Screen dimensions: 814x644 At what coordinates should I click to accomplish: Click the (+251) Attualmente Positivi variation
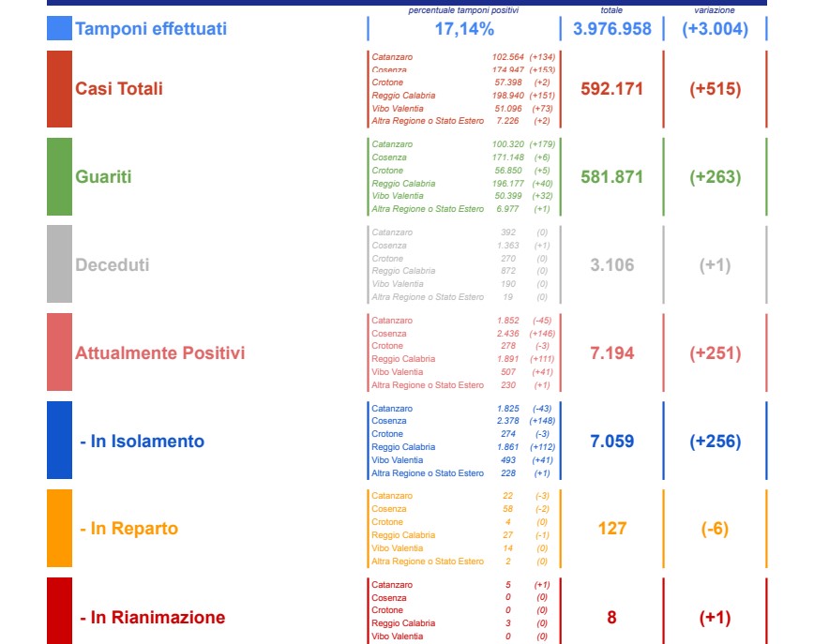[x=715, y=353]
